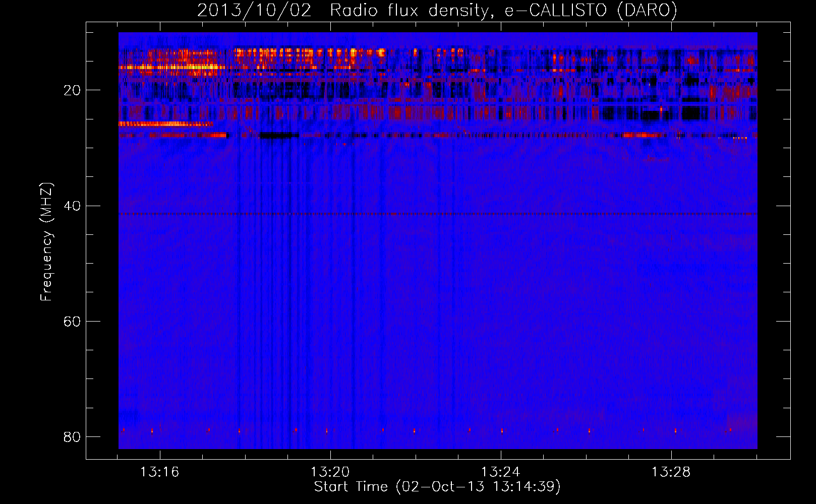This screenshot has height=504, width=816.
Task: Click the black gap in the 28 MHz band
Action: tap(278, 135)
